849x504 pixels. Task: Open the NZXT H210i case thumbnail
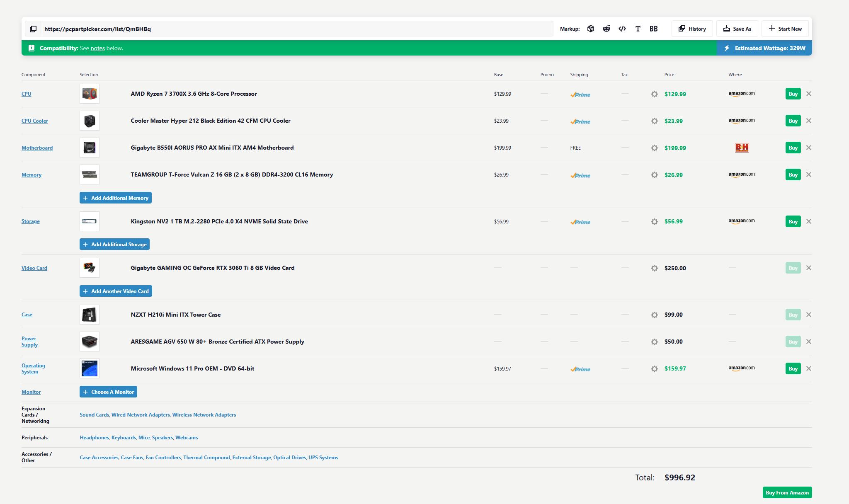90,315
